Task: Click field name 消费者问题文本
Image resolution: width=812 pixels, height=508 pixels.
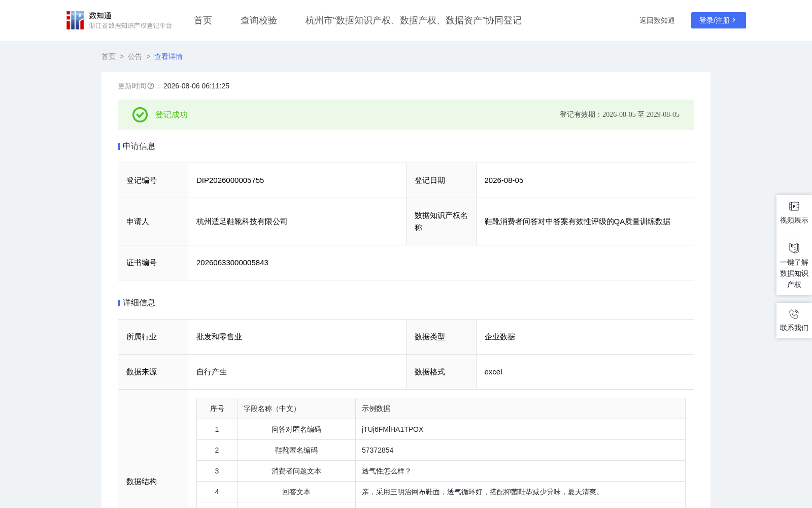Action: 296,471
